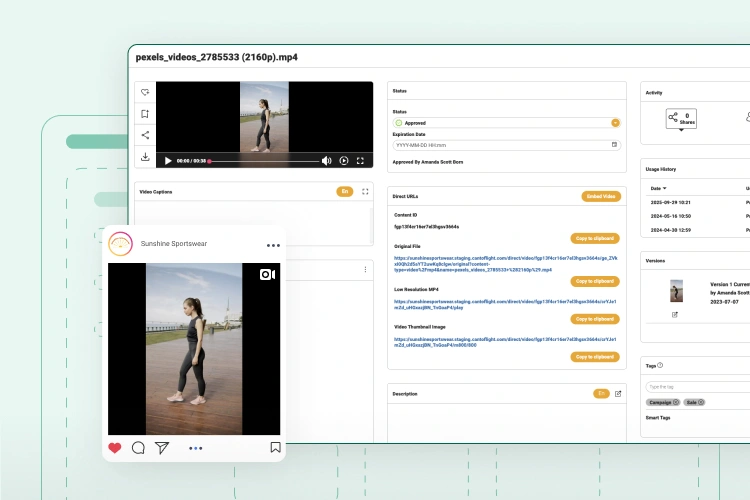This screenshot has width=750, height=500.
Task: Remove the Campaign tag
Action: tap(676, 402)
